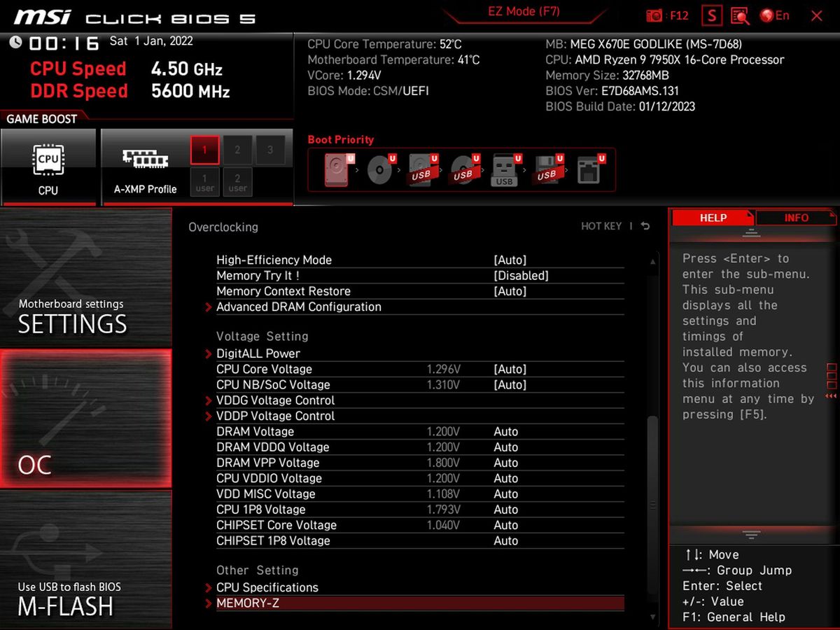
Task: Click the GAME BOOST label
Action: tap(41, 119)
